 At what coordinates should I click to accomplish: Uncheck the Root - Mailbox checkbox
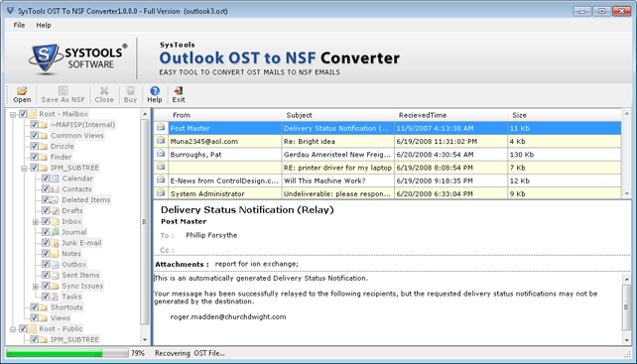pos(23,114)
